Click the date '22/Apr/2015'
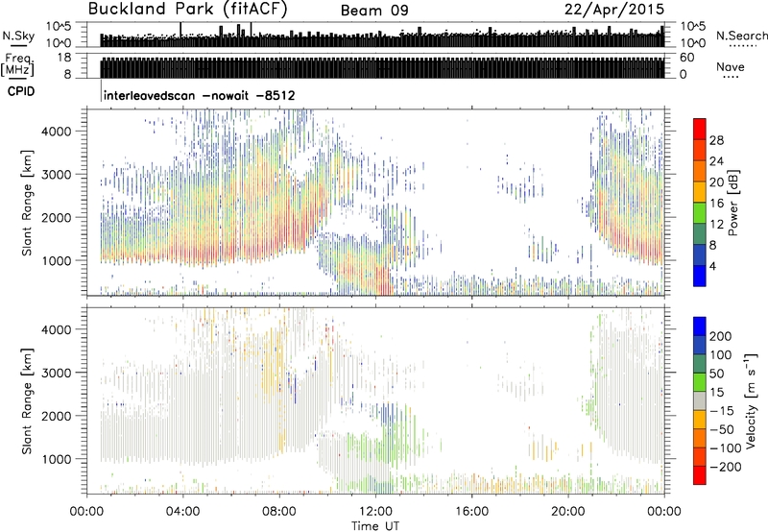 point(614,10)
